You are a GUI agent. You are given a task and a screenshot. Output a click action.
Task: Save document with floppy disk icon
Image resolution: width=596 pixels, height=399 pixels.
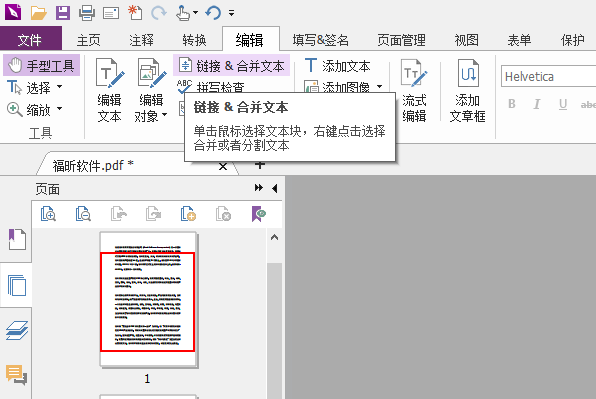(x=63, y=13)
